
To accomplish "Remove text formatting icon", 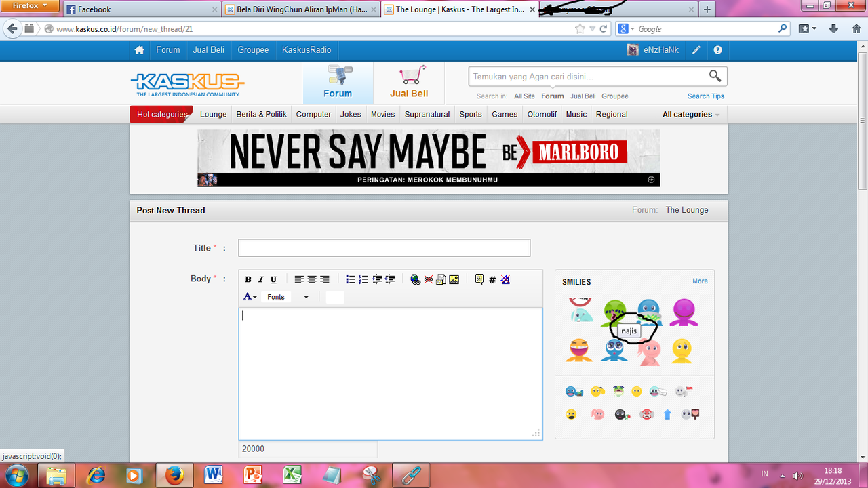I will pyautogui.click(x=505, y=279).
